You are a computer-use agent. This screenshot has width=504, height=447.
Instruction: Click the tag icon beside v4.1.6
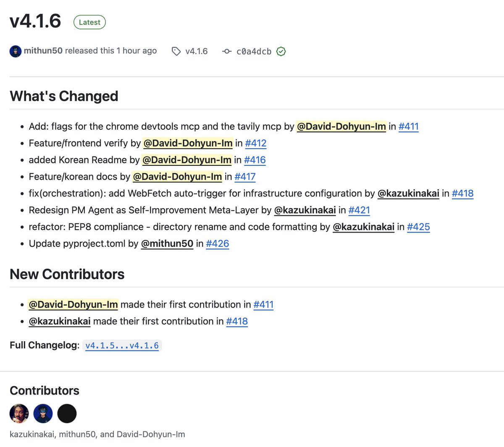(176, 51)
